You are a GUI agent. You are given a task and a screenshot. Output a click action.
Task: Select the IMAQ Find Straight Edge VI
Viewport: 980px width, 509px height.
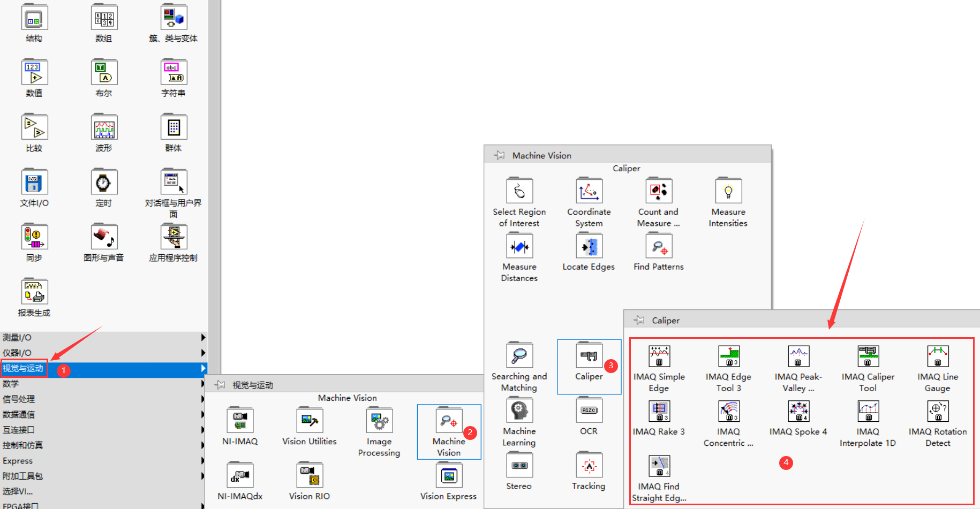pyautogui.click(x=659, y=466)
